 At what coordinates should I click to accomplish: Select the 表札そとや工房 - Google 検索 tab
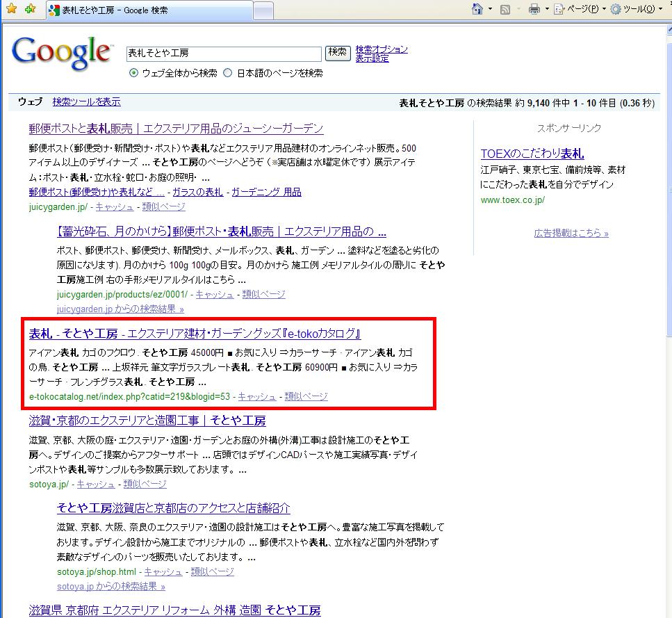146,11
